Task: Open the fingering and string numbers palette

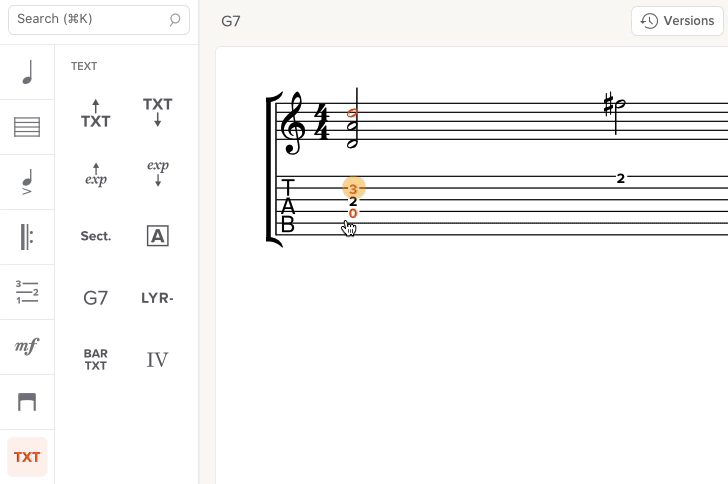Action: click(27, 292)
